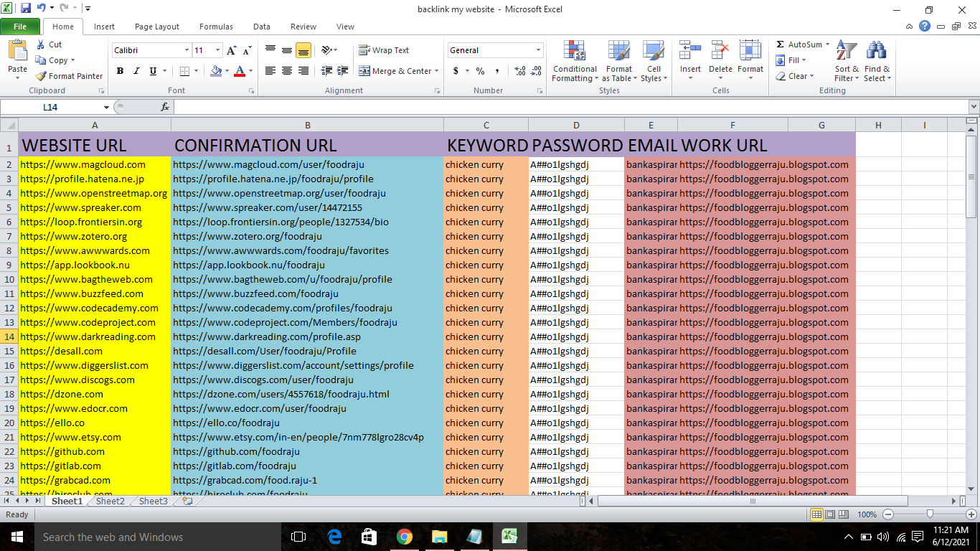The height and width of the screenshot is (551, 980).
Task: Click the Insert Function fx icon
Action: tap(165, 107)
